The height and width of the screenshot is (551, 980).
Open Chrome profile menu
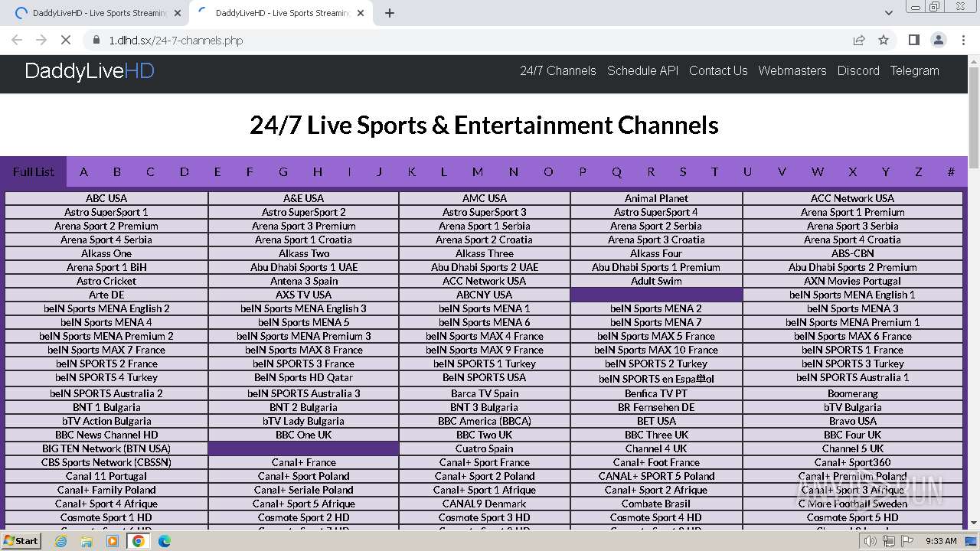point(939,40)
